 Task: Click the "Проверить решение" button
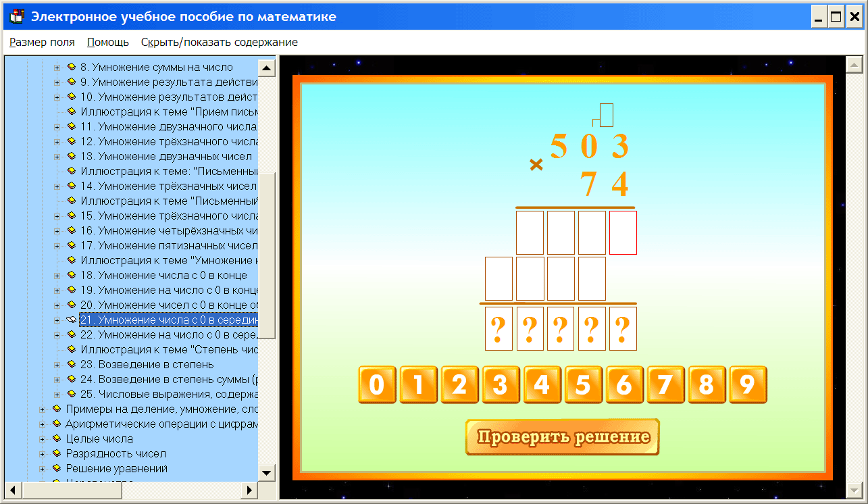point(562,437)
